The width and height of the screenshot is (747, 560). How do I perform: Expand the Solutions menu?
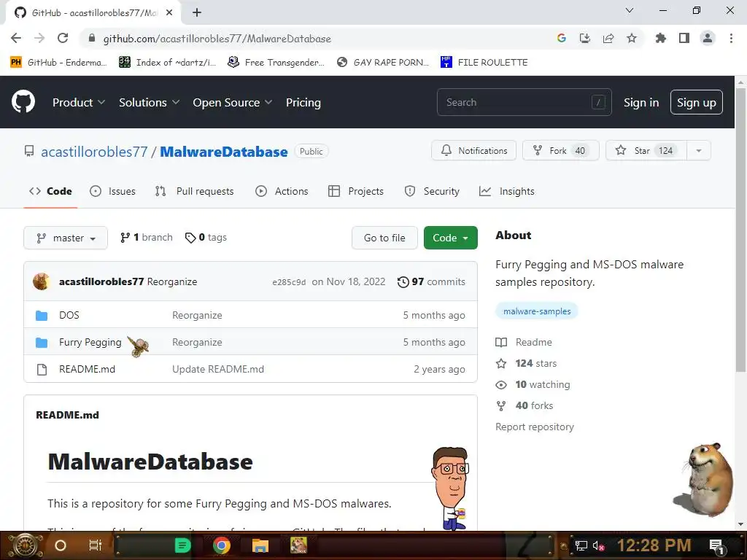149,102
